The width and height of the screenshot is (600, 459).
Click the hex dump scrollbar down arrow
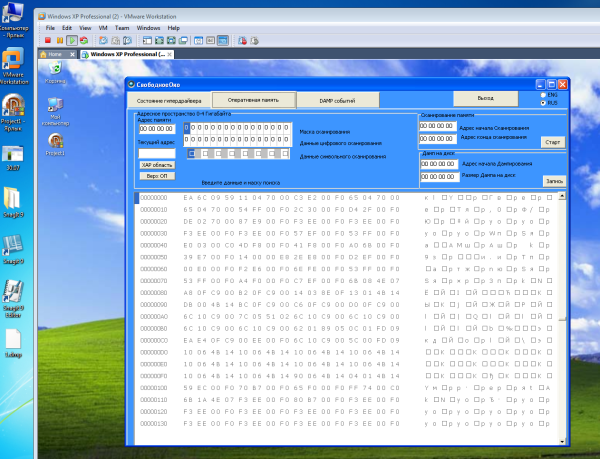coord(562,441)
